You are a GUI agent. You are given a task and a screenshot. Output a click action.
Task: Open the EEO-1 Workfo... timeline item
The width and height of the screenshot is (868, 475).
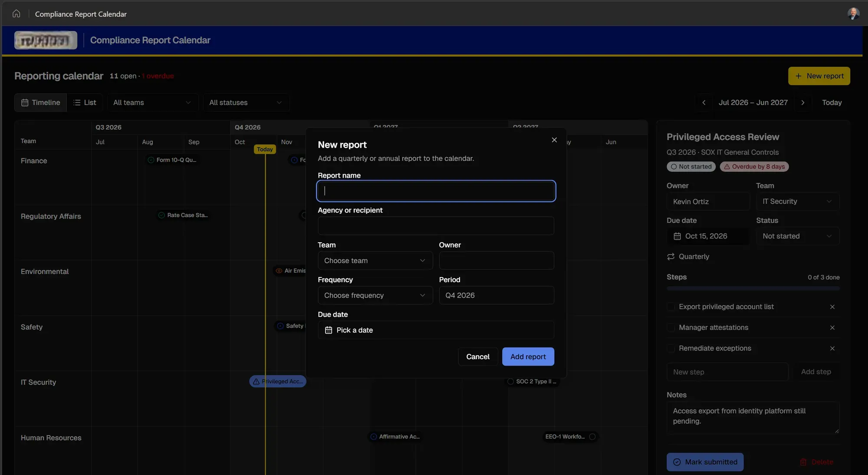(570, 437)
